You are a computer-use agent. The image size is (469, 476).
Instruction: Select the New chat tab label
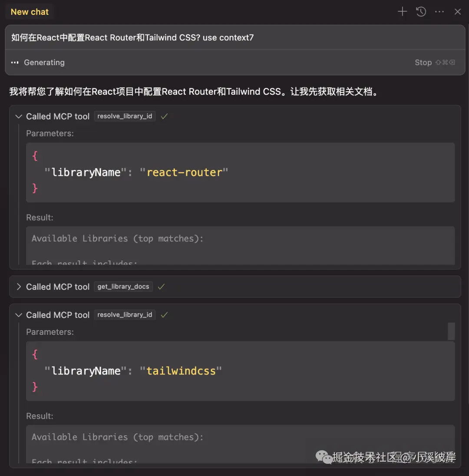coord(29,12)
